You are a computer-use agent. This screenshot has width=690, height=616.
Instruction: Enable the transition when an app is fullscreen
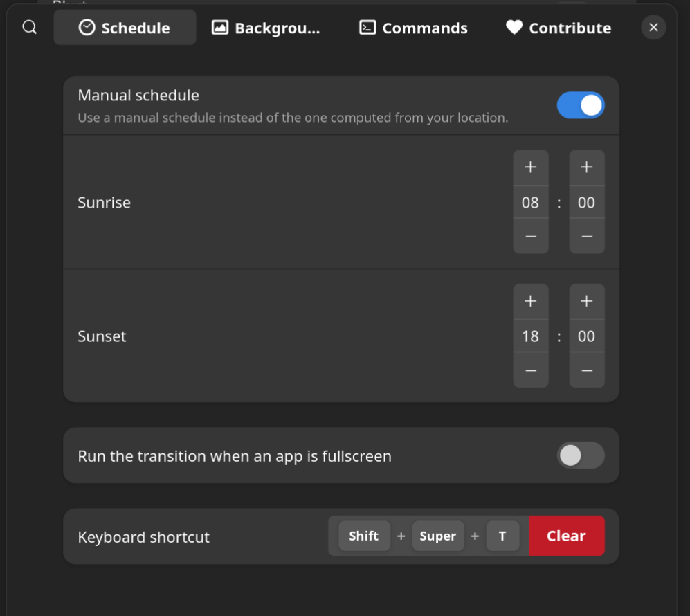click(x=581, y=455)
